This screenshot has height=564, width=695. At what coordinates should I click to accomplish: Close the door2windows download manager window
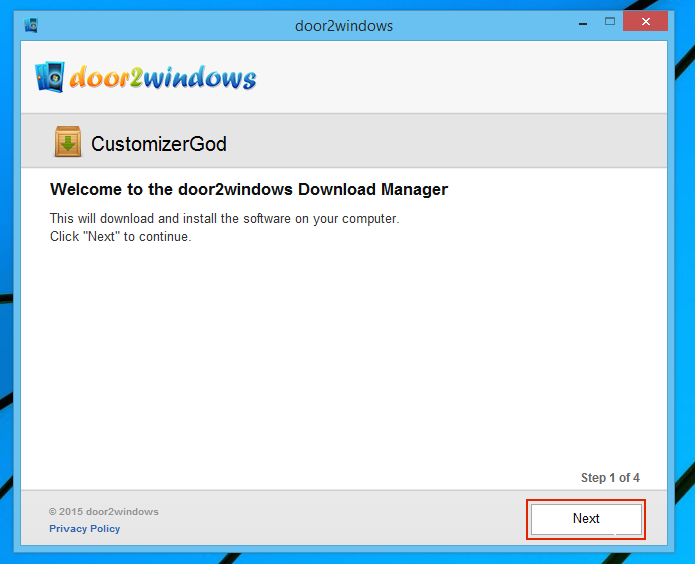click(645, 21)
